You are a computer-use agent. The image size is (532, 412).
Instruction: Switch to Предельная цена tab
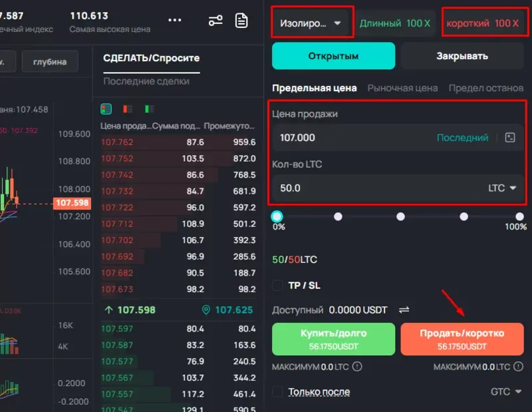point(314,88)
